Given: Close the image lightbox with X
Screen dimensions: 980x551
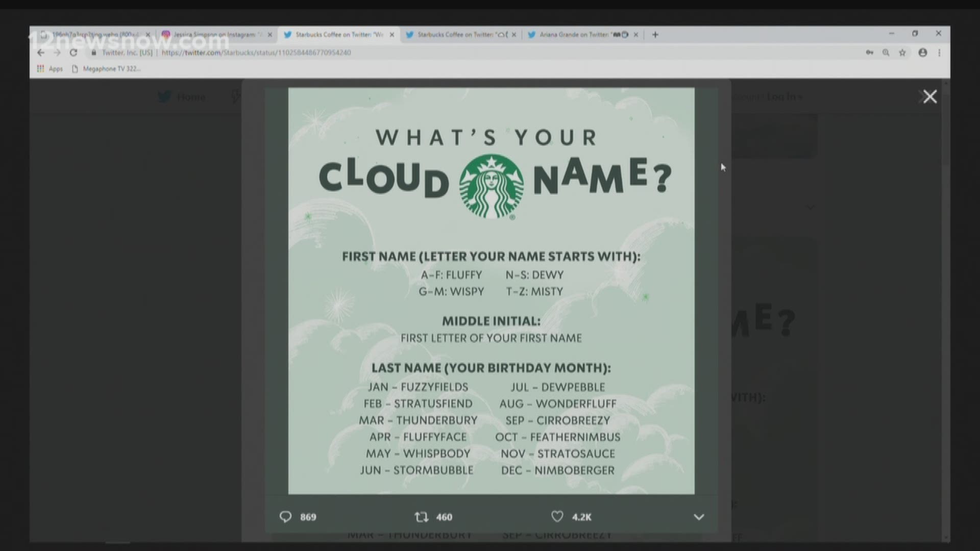Looking at the screenshot, I should [x=929, y=96].
